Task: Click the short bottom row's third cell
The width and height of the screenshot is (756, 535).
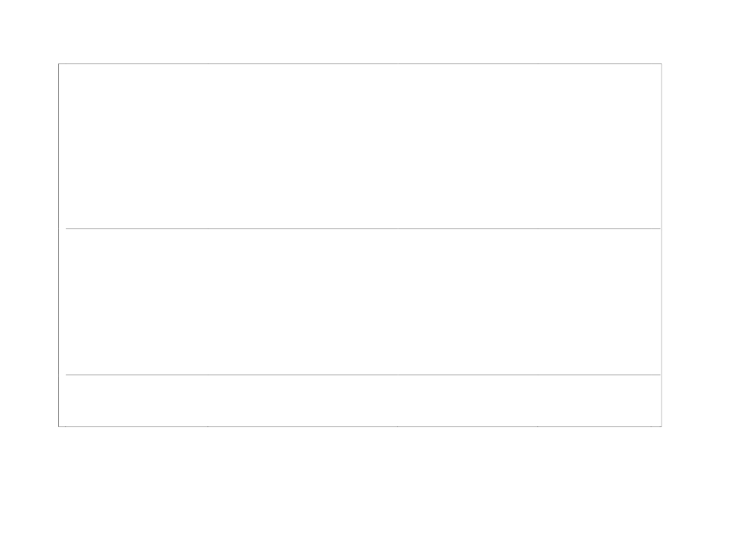Action: [467, 400]
